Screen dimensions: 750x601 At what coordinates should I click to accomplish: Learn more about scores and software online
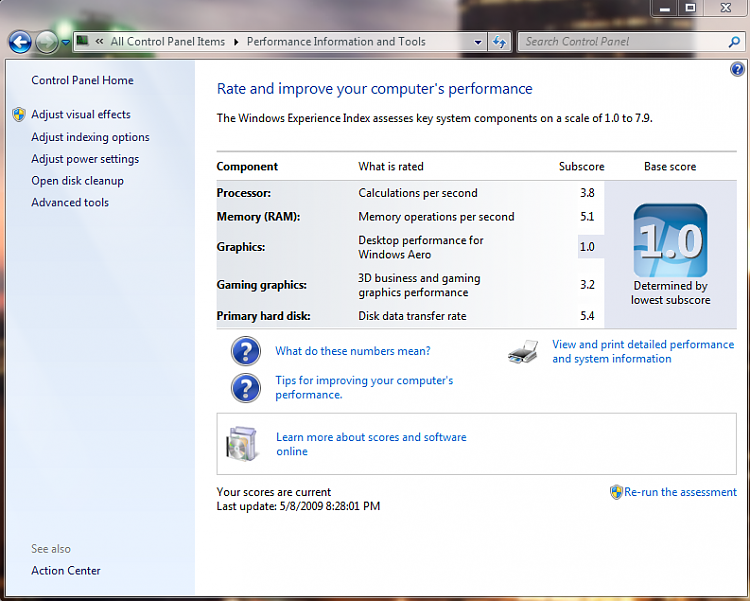tap(371, 444)
